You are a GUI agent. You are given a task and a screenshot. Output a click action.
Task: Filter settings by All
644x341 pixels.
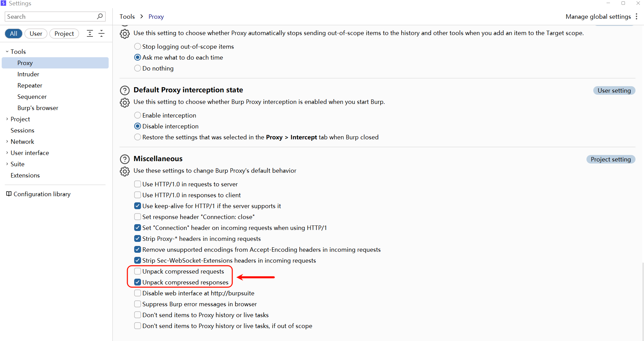[14, 33]
